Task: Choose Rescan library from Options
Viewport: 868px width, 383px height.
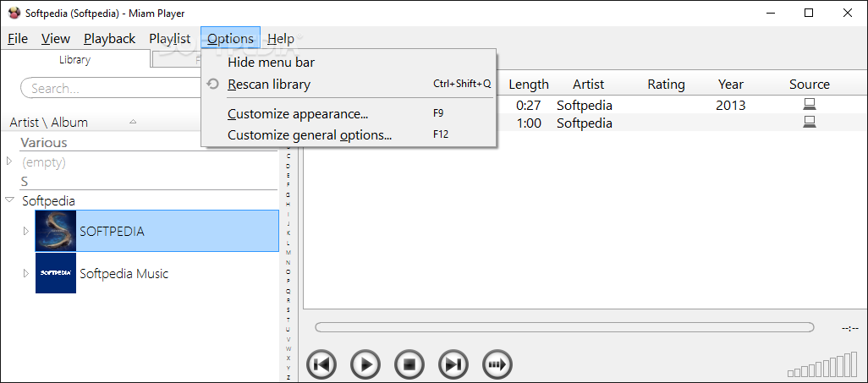Action: (x=349, y=85)
